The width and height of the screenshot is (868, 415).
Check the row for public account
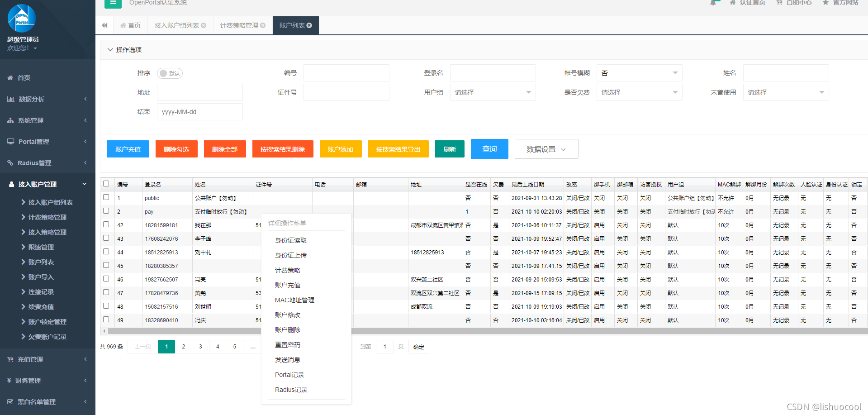[106, 197]
